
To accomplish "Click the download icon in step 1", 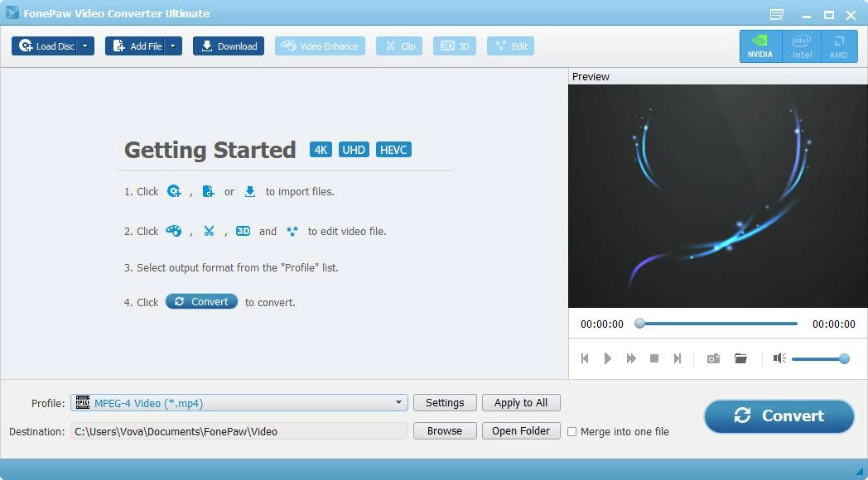I will click(x=250, y=191).
